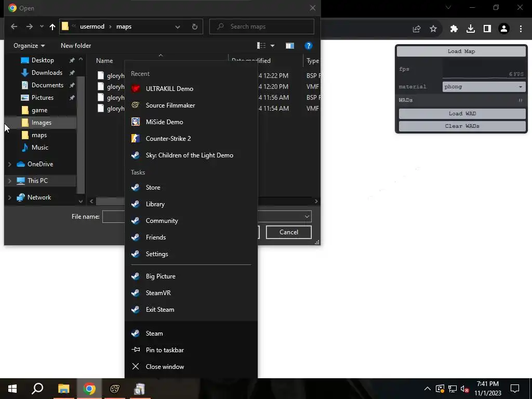Screen dimensions: 532x399
Task: Open the Images folder in sidebar
Action: tap(42, 123)
